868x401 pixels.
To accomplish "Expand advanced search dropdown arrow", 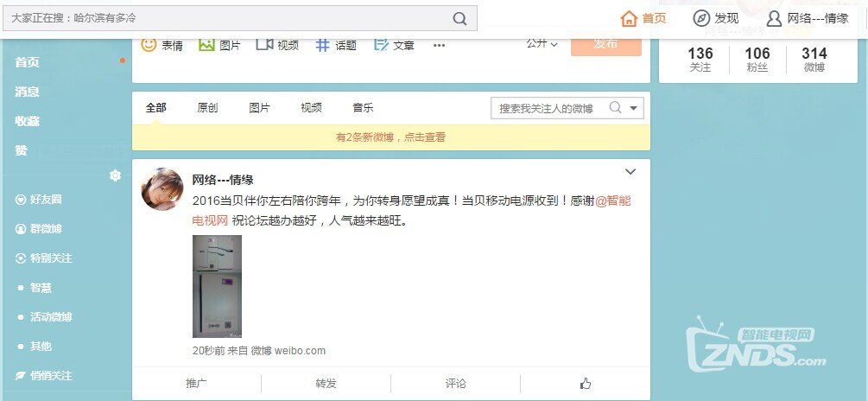I will pos(634,108).
